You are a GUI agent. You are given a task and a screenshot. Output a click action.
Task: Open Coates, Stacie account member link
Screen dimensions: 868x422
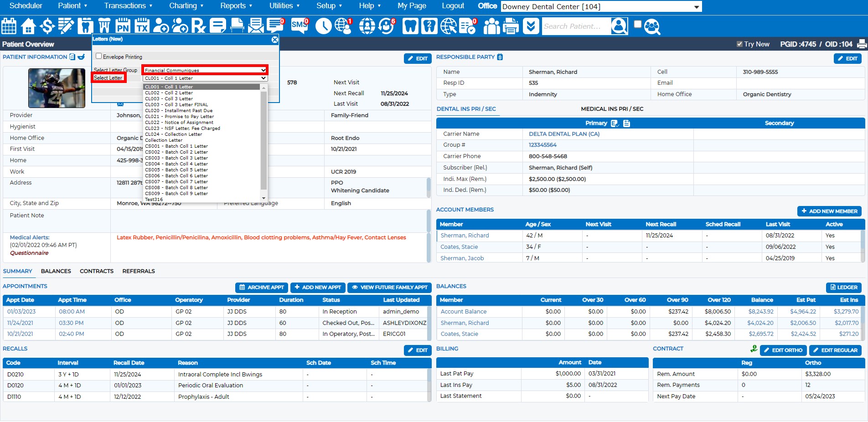click(x=459, y=247)
